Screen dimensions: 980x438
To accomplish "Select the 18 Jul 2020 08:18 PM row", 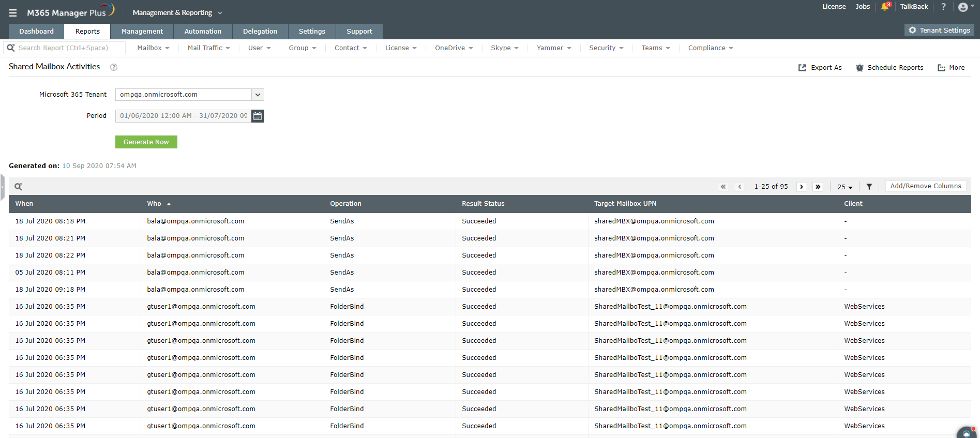I will click(490, 221).
